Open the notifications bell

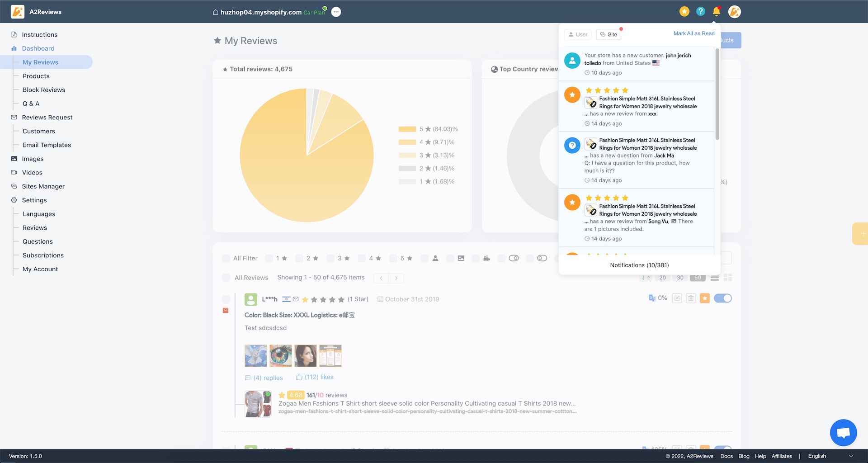tap(716, 12)
